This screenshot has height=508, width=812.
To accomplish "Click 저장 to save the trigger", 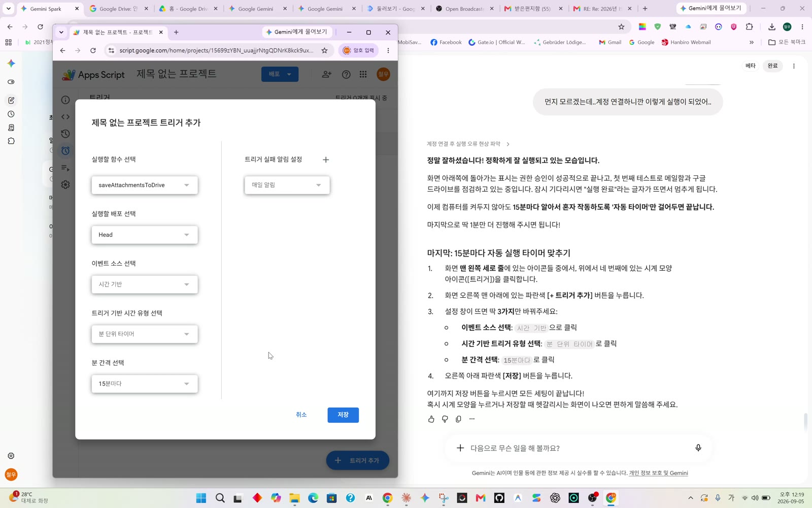I will pyautogui.click(x=343, y=415).
